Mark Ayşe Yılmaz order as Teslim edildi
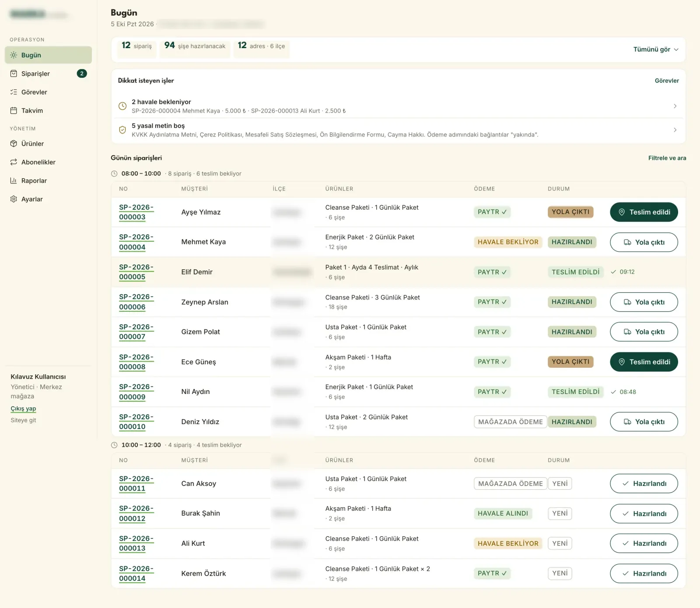This screenshot has width=700, height=608. (644, 212)
